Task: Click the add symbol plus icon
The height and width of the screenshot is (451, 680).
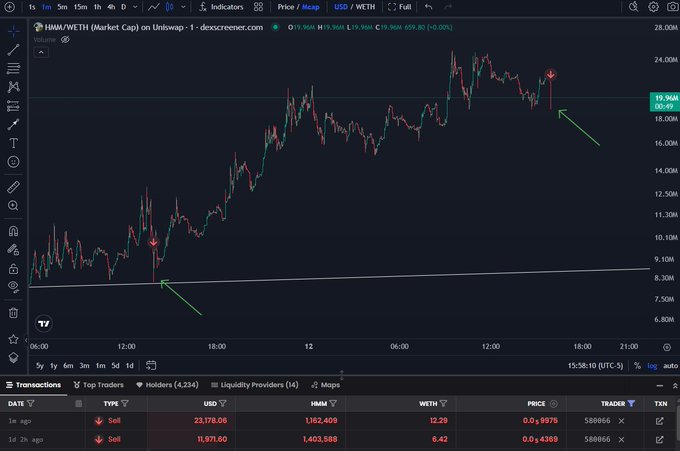Action: 10,7
